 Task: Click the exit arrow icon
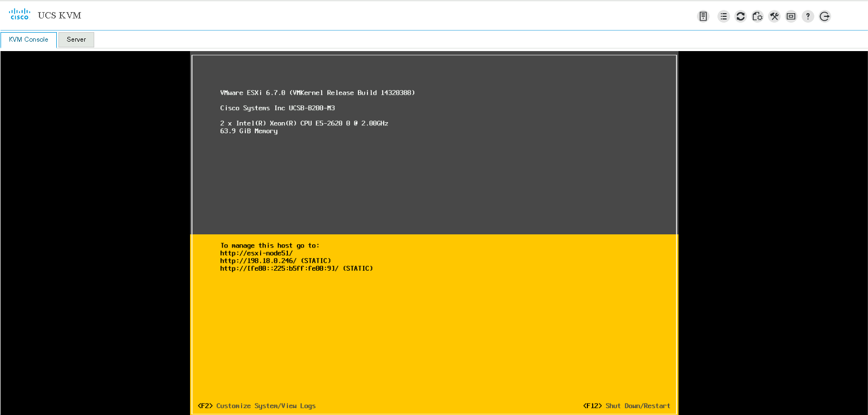tap(825, 16)
